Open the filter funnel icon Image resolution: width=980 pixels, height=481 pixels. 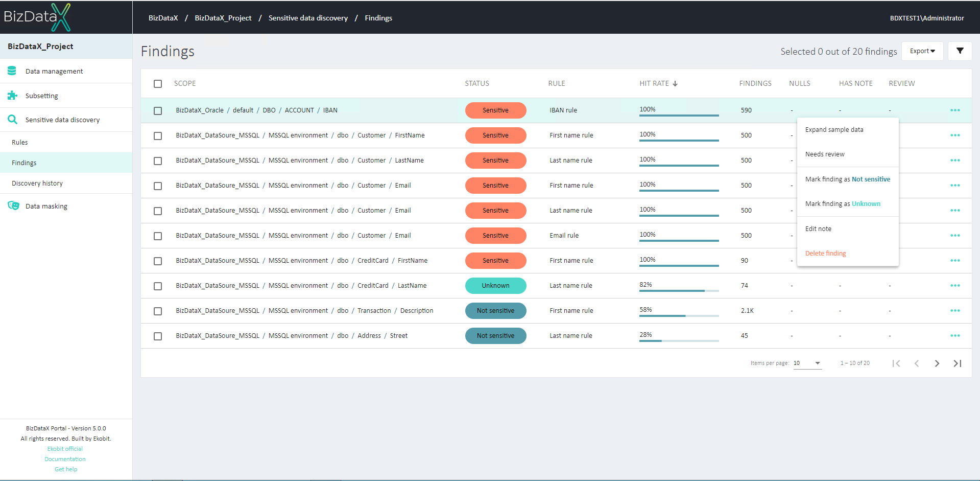[960, 51]
